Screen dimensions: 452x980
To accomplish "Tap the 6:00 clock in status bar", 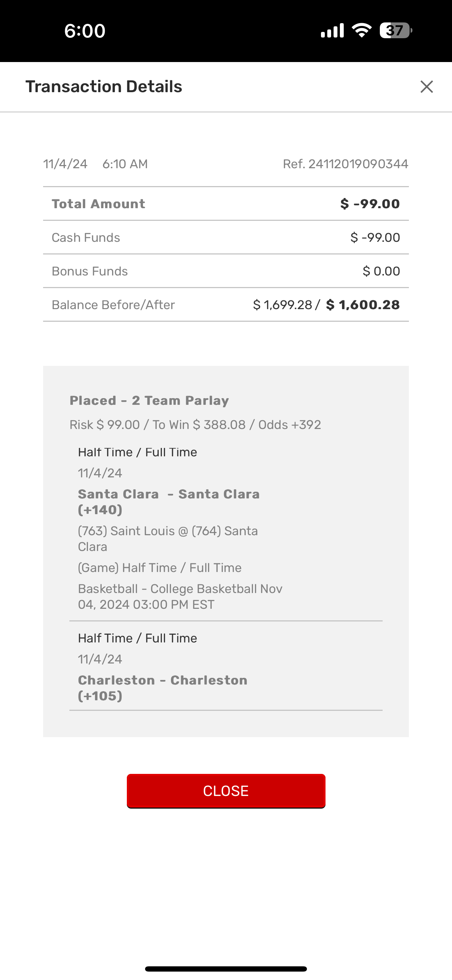I will click(x=84, y=31).
